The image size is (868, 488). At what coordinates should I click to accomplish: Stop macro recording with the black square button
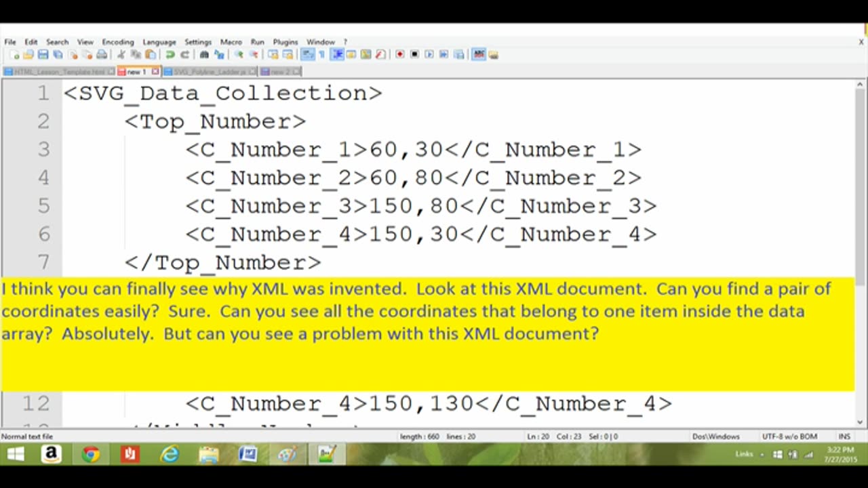[x=414, y=55]
